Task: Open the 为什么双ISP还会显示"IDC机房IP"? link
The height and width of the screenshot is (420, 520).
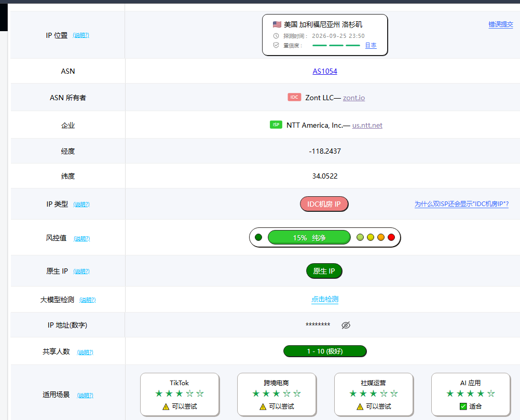Action: 462,204
